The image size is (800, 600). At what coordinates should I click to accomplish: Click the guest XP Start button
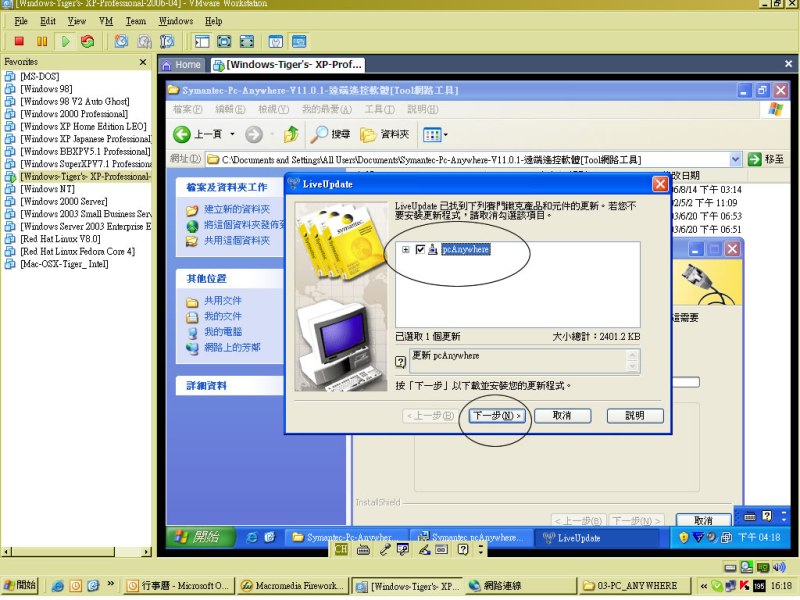click(x=199, y=537)
